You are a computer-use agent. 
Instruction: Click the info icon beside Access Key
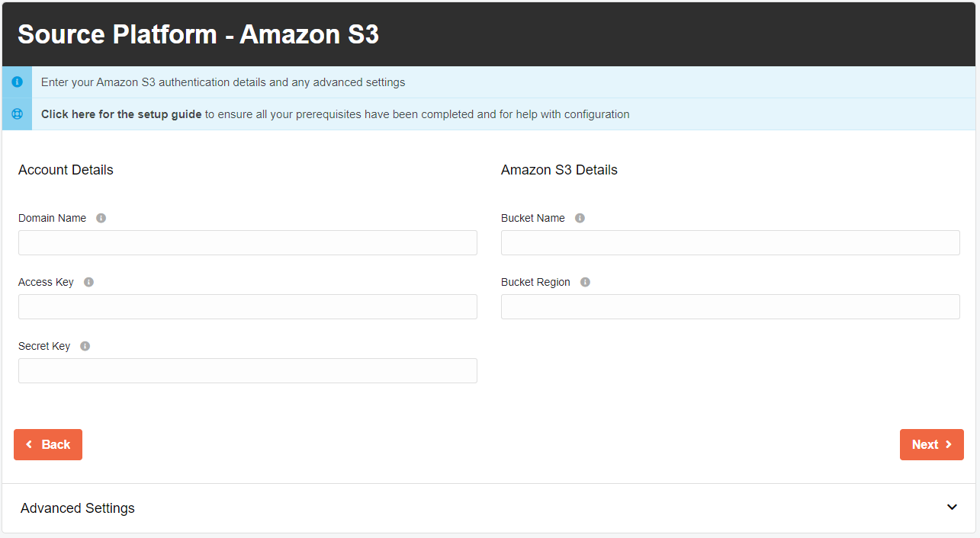pyautogui.click(x=88, y=282)
